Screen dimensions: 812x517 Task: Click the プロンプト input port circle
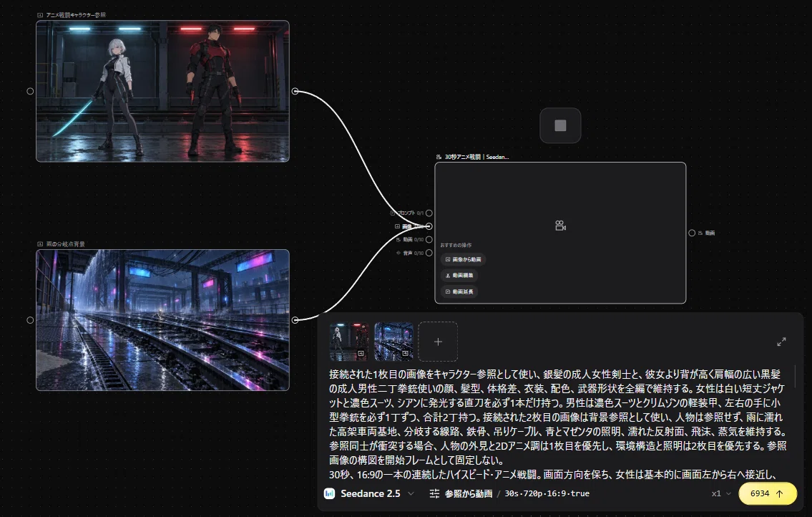[x=429, y=213]
